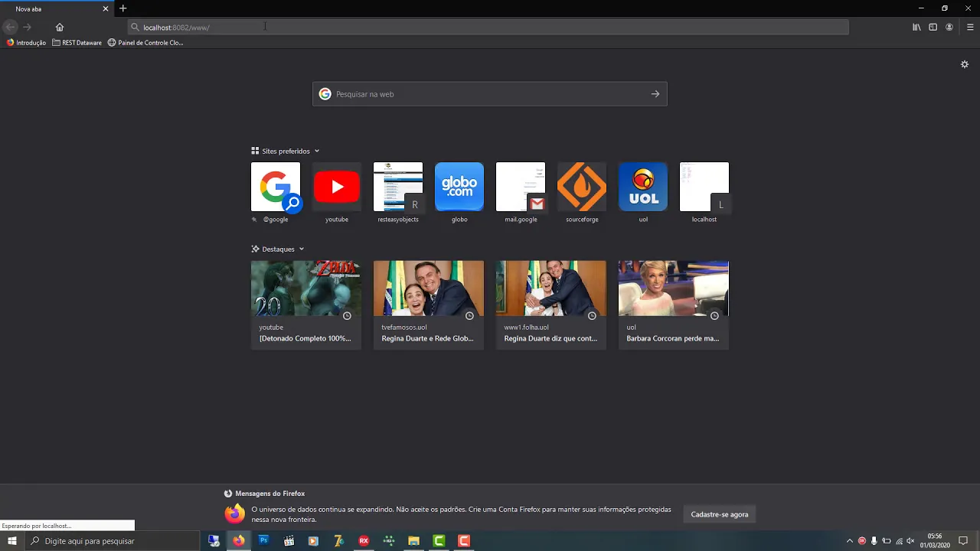
Task: Open the Windows notification center
Action: tap(963, 541)
